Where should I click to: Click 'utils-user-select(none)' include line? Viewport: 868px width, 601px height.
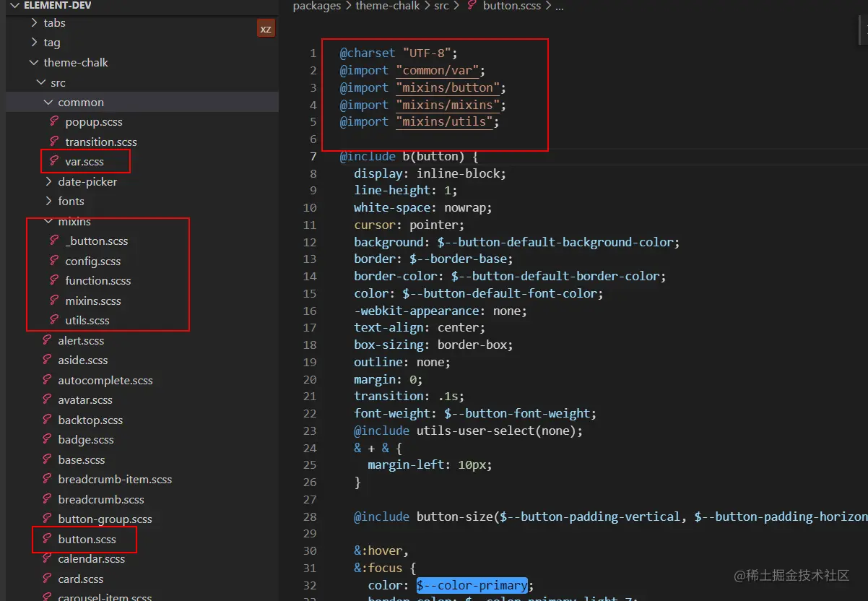point(468,431)
